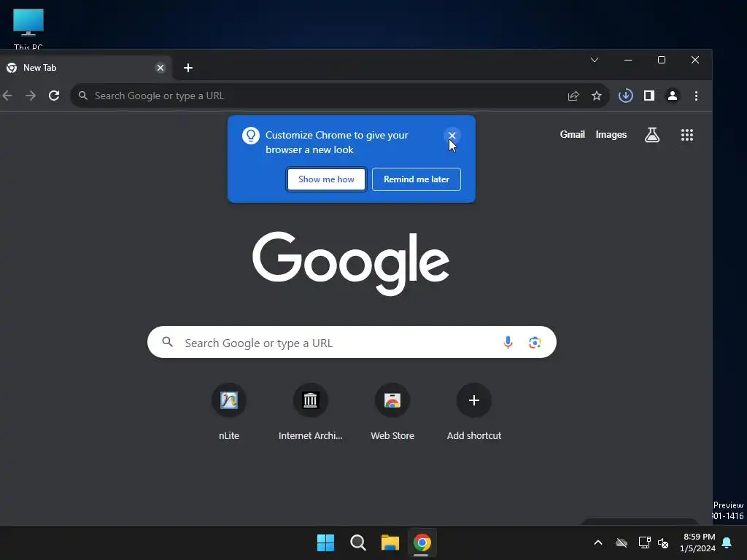Open Chrome downloads icon
This screenshot has width=747, height=560.
(x=625, y=96)
